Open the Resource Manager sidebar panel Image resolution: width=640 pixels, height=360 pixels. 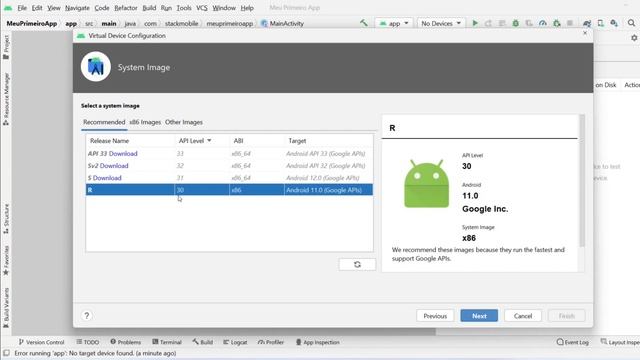tap(6, 99)
